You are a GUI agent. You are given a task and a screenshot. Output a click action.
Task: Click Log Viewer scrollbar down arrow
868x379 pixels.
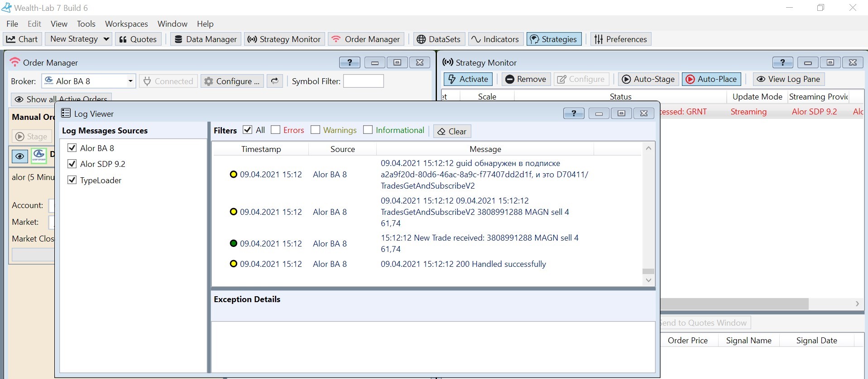(648, 280)
